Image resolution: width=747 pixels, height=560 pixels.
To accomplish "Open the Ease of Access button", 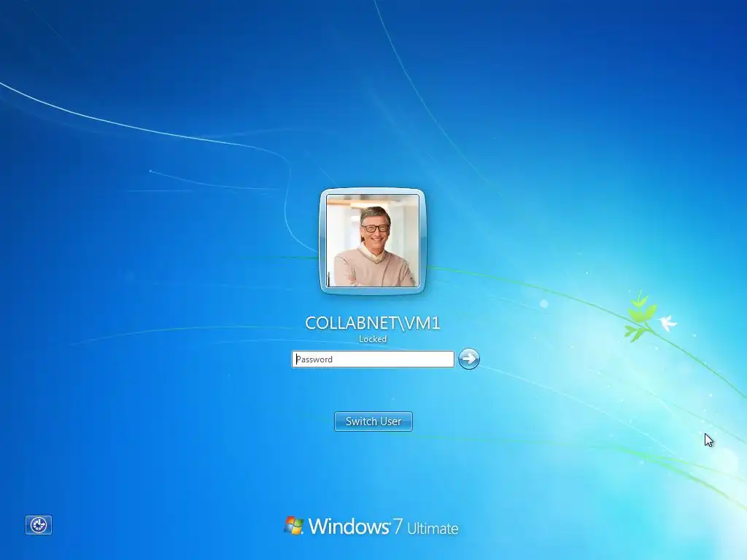I will tap(39, 525).
